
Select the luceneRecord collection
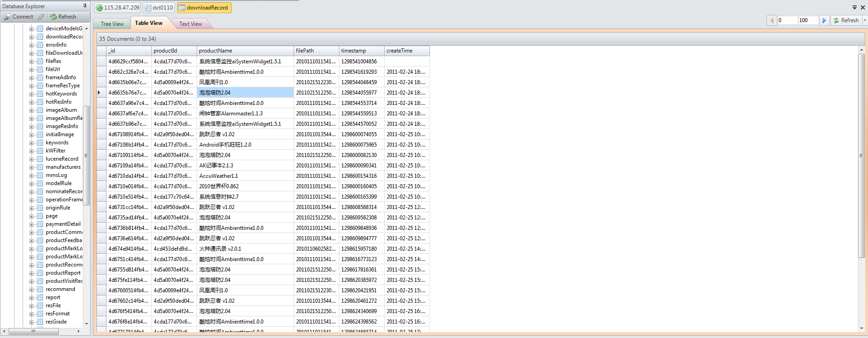(62, 159)
